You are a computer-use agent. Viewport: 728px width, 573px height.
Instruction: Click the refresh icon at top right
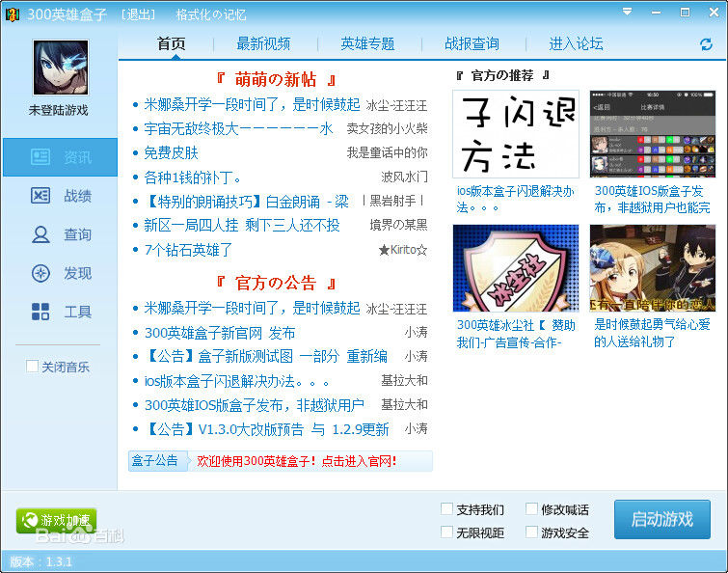point(706,44)
